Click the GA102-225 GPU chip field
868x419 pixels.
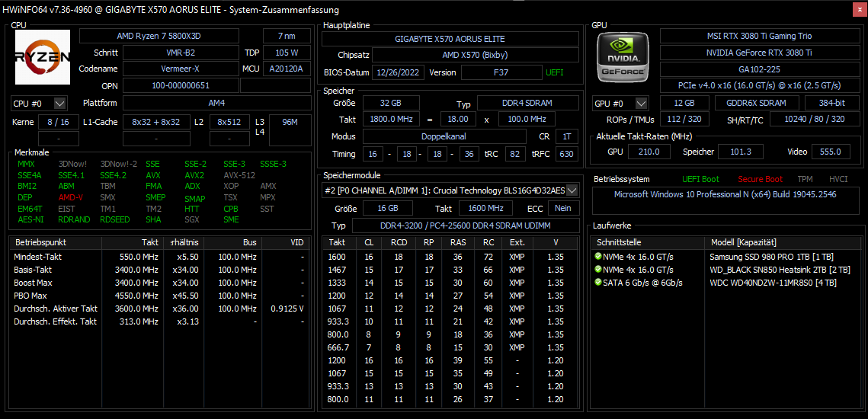click(759, 69)
